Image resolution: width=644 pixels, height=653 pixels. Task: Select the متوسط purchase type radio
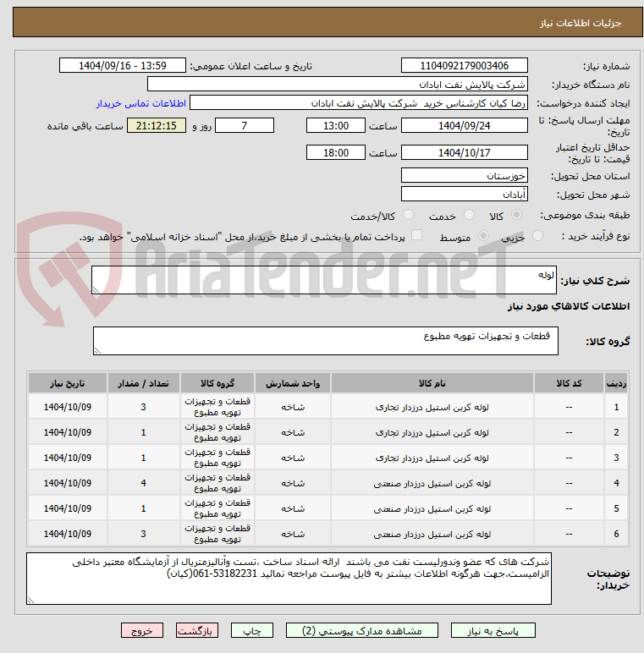click(x=483, y=236)
